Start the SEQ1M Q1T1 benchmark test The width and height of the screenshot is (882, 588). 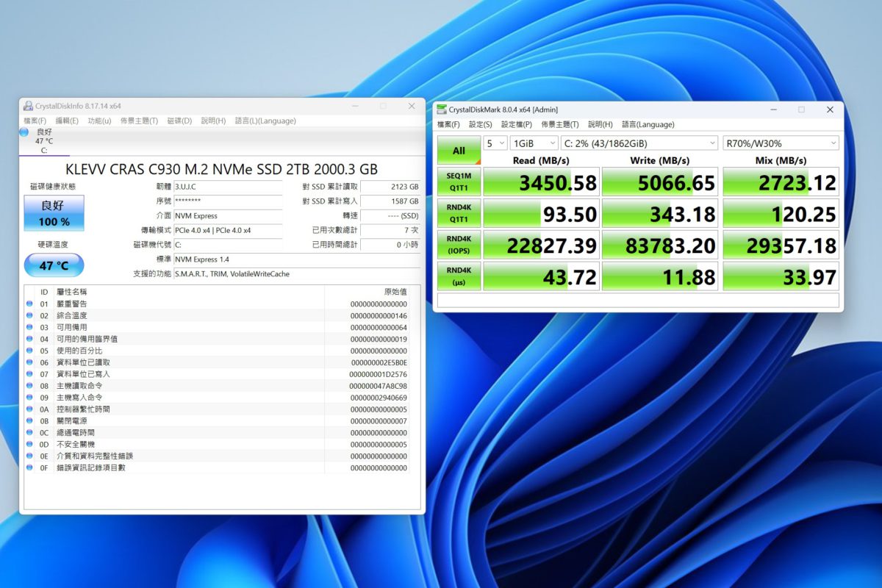click(x=458, y=182)
